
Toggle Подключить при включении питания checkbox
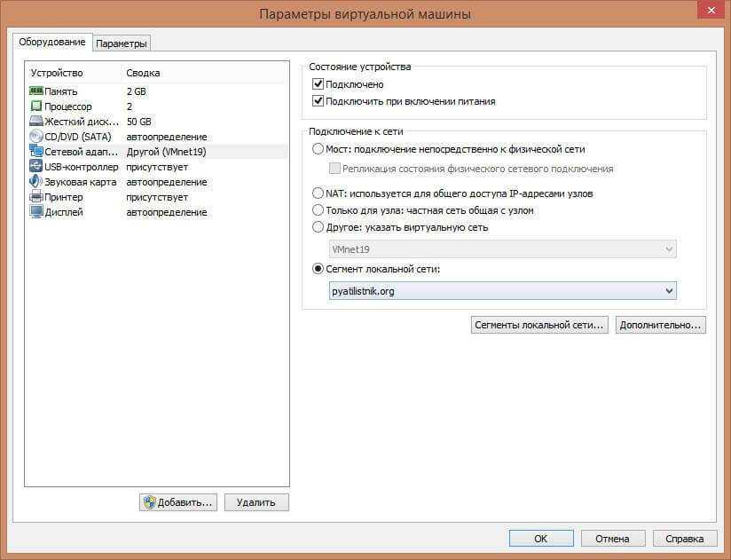(x=318, y=101)
